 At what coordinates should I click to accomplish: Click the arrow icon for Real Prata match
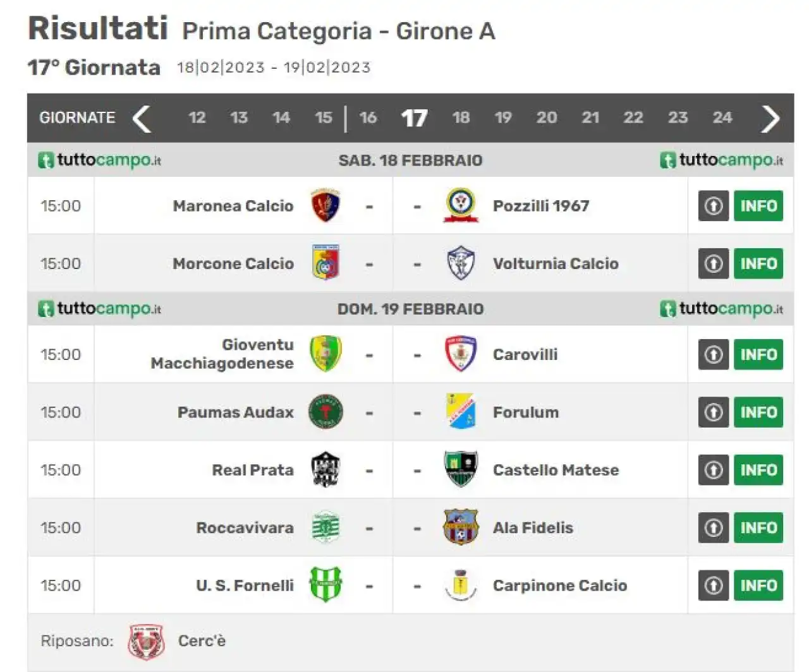click(x=714, y=470)
